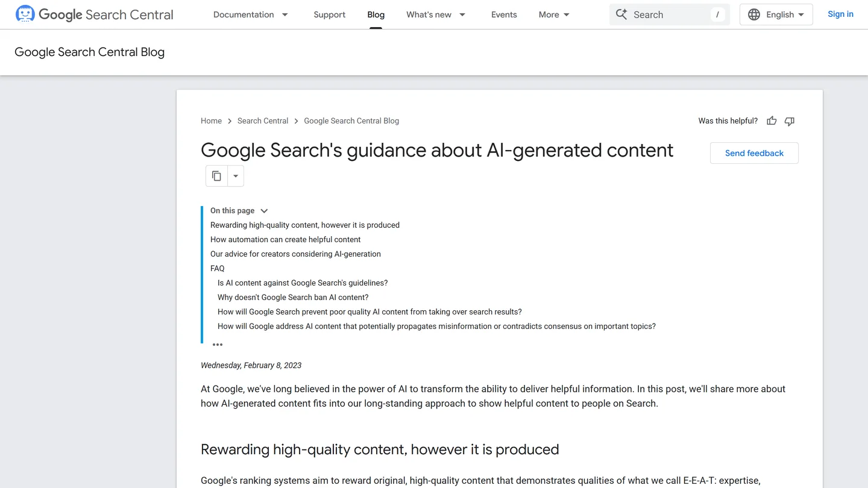Click the Was this helpful? label

pyautogui.click(x=728, y=121)
